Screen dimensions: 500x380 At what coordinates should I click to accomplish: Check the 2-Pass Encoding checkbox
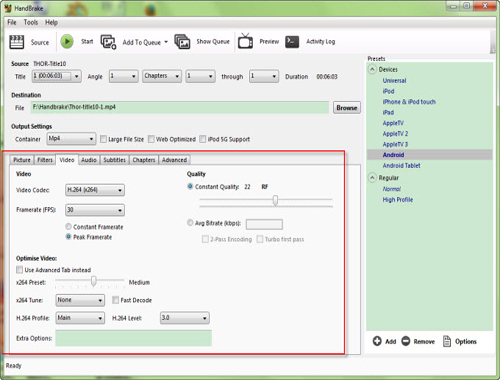point(205,239)
